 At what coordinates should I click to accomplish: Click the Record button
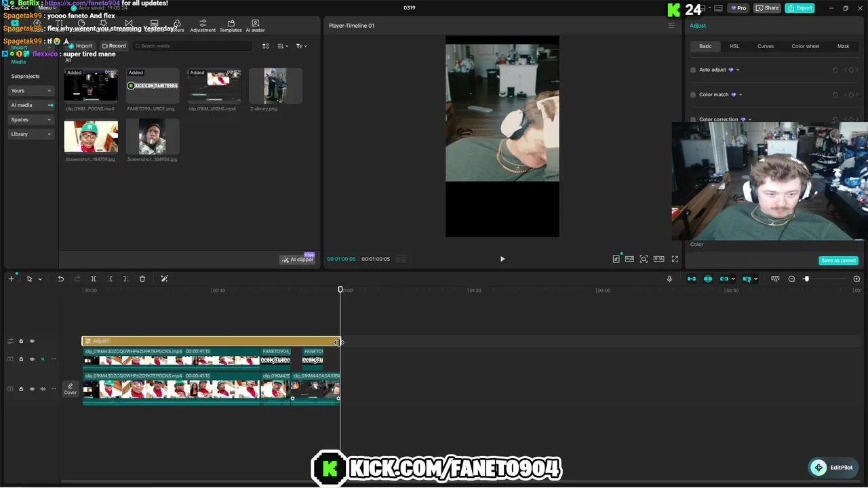[114, 46]
